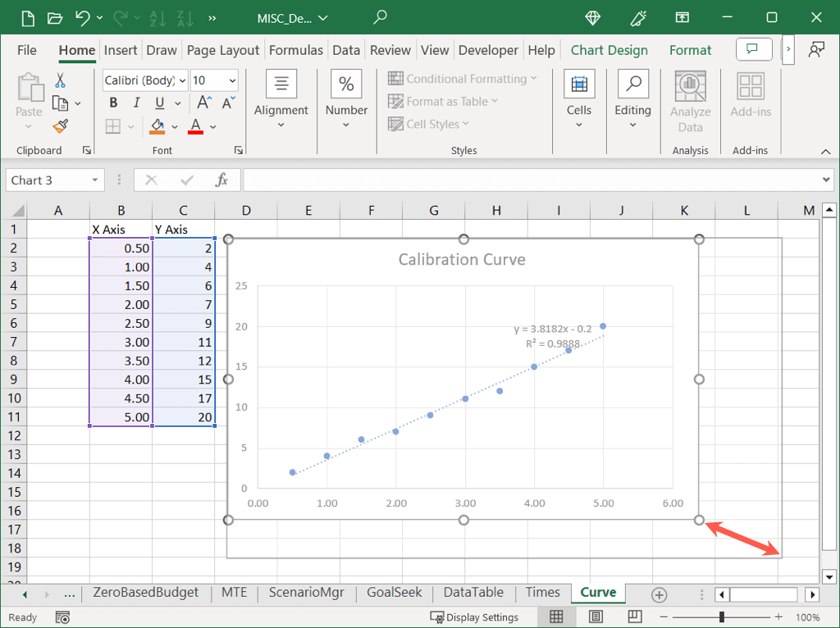Image resolution: width=840 pixels, height=628 pixels.
Task: Expand the Calibri font name dropdown
Action: point(181,80)
